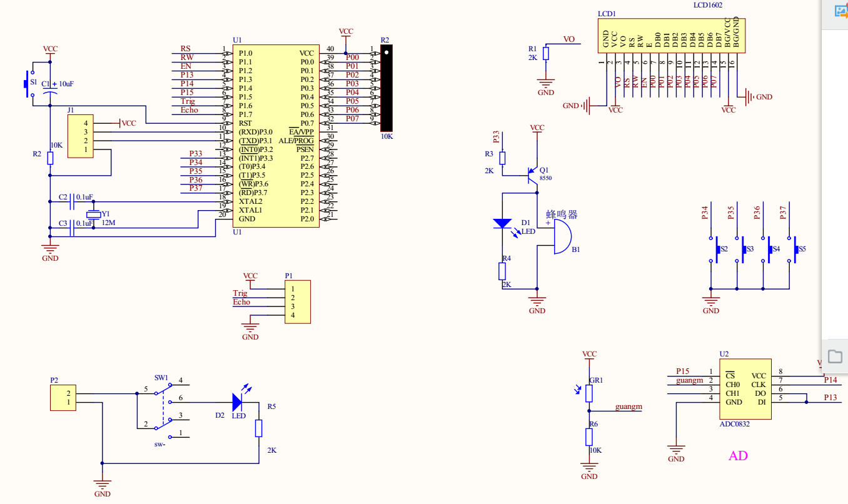This screenshot has width=848, height=504.
Task: Select the Q1 transistor designator
Action: coord(544,170)
